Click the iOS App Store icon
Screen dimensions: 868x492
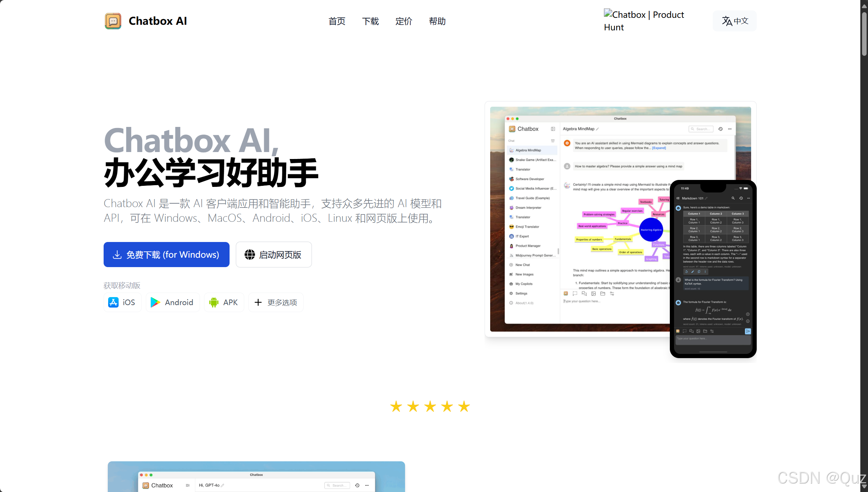click(113, 302)
